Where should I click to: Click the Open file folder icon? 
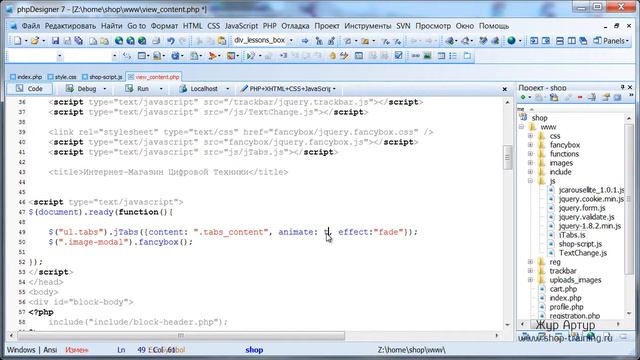35,41
